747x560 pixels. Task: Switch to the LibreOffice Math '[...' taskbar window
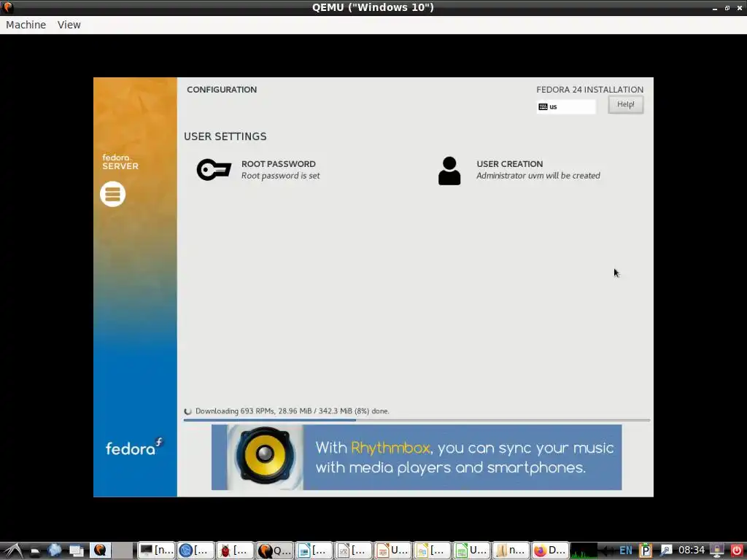pyautogui.click(x=354, y=551)
